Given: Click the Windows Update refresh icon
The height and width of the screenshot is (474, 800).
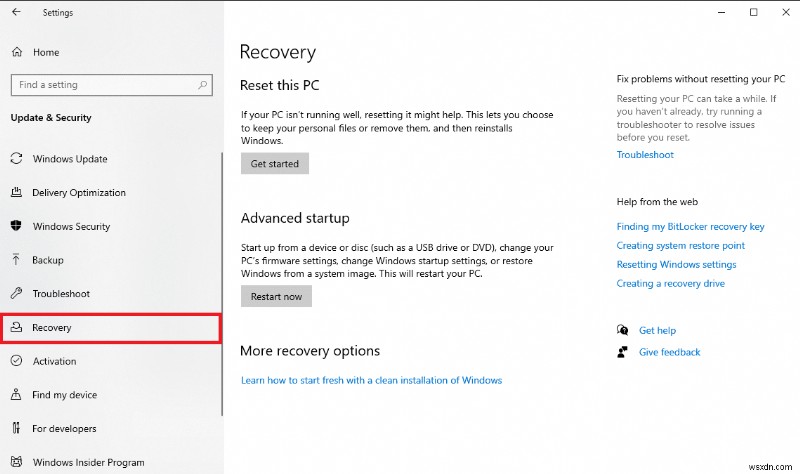Looking at the screenshot, I should (x=16, y=159).
